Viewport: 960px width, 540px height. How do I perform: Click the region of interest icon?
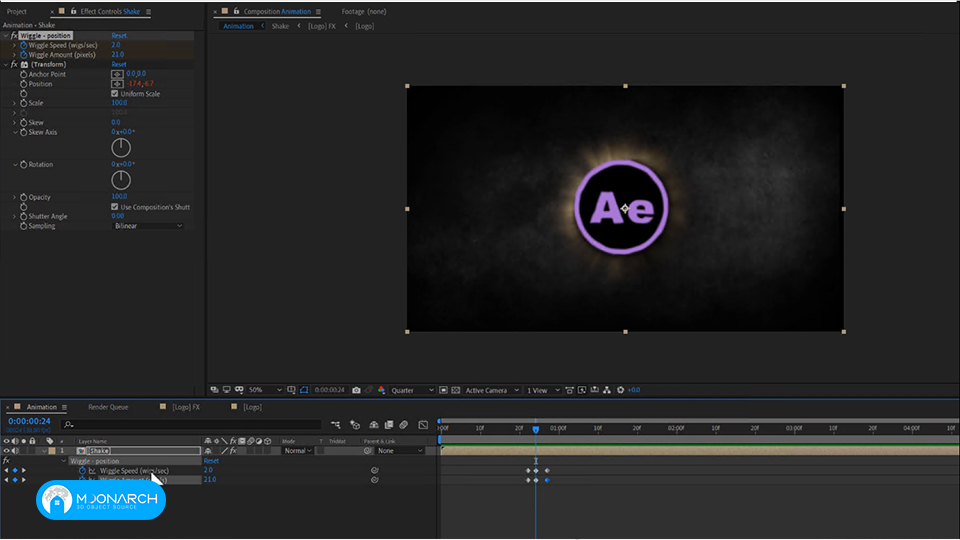pyautogui.click(x=443, y=390)
